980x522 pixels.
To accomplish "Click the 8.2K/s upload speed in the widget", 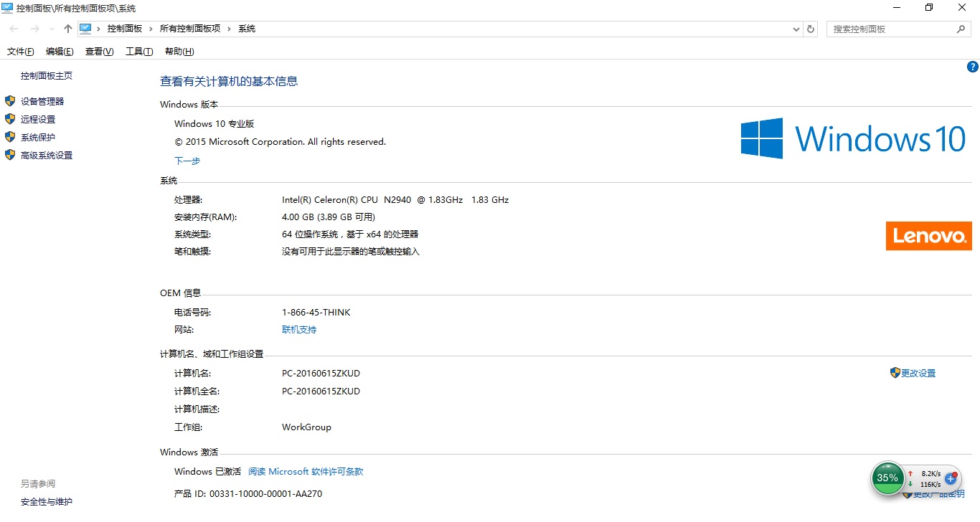I will [930, 474].
